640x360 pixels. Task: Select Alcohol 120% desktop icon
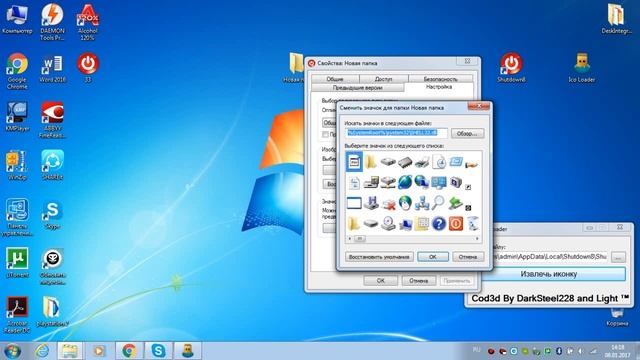point(87,22)
